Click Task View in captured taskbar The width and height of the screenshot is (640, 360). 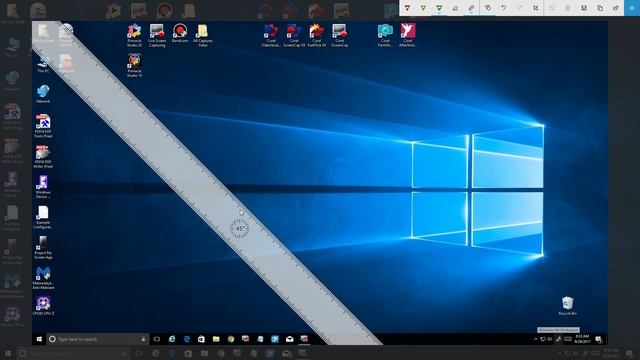(x=156, y=339)
